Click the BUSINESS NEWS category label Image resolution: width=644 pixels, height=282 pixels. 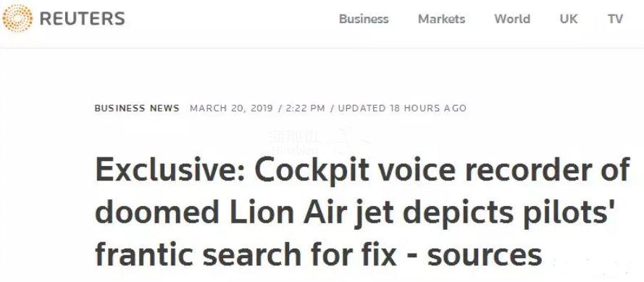(x=137, y=108)
